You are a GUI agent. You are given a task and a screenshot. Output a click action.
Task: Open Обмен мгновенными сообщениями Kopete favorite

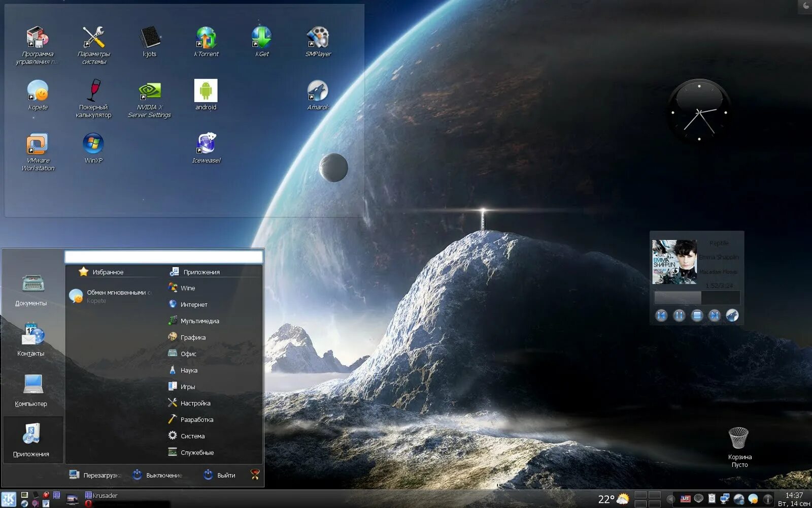[111, 296]
